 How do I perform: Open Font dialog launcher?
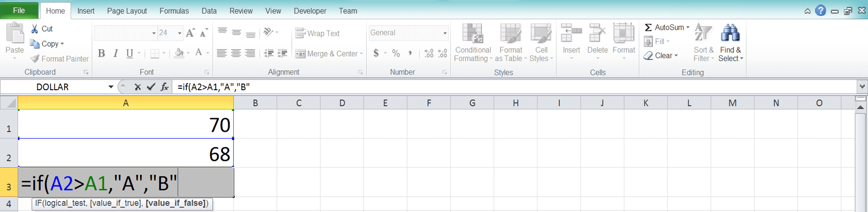pyautogui.click(x=207, y=72)
